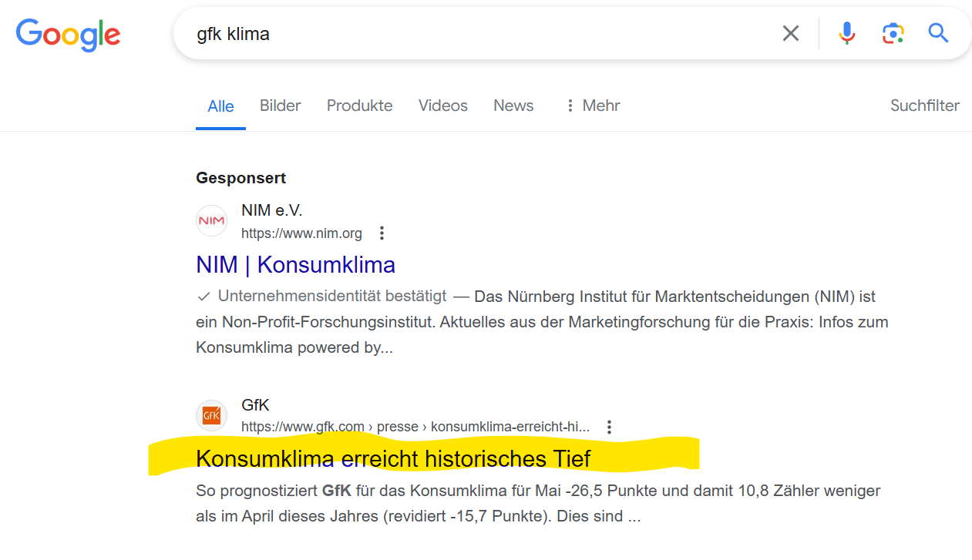Click the NIM favicon logo
The image size is (972, 560).
(x=211, y=221)
